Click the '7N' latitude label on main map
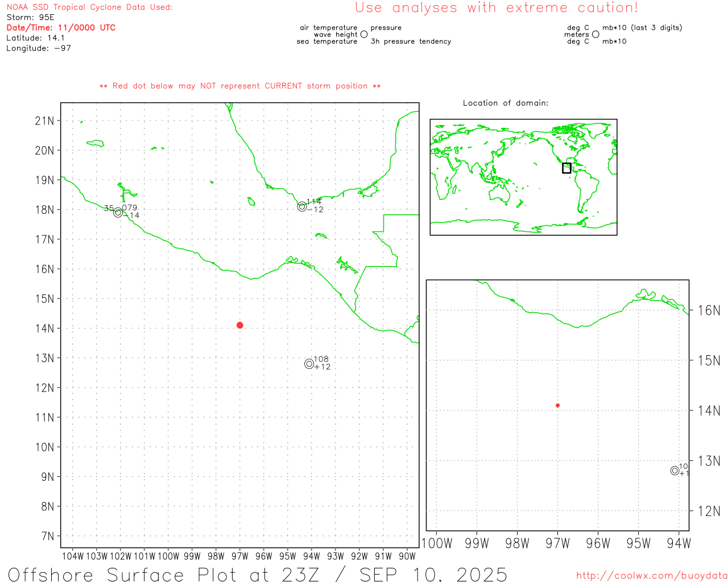This screenshot has height=582, width=728. click(47, 536)
